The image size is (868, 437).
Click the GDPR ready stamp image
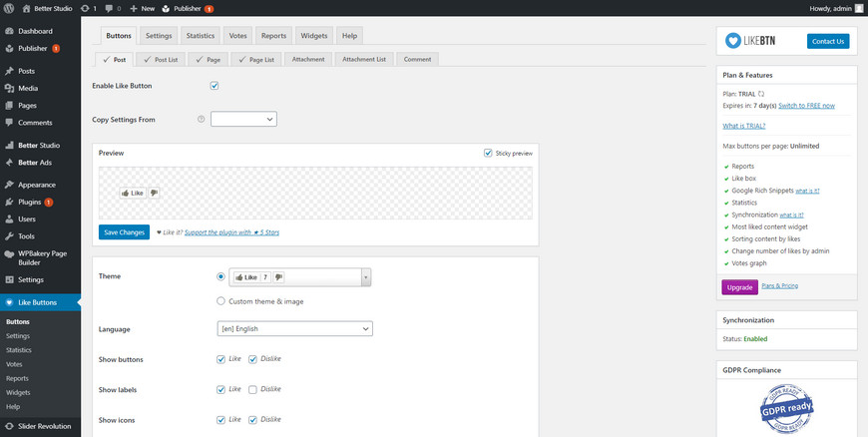click(x=786, y=410)
